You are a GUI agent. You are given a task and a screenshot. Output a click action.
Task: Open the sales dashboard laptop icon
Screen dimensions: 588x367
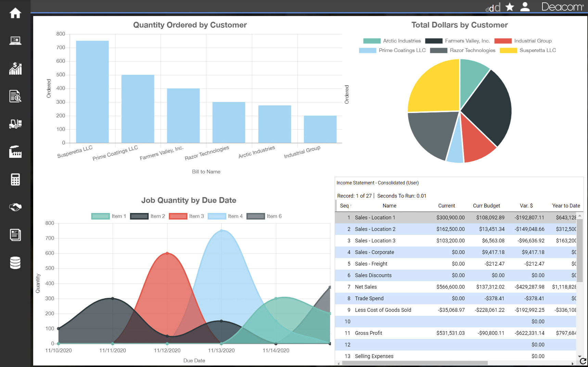point(15,40)
